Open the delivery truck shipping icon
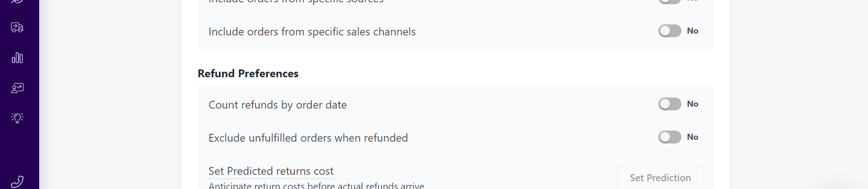868x189 pixels. pyautogui.click(x=17, y=28)
